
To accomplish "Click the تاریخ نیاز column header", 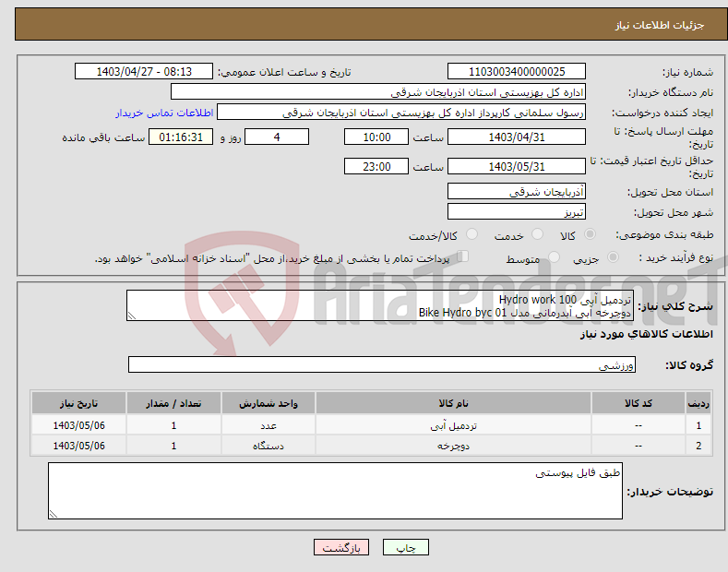I will coord(79,403).
